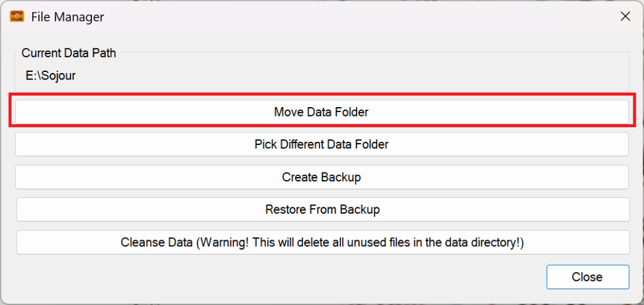The width and height of the screenshot is (644, 305).
Task: Open the Pick Different Data Folder option
Action: pos(321,144)
